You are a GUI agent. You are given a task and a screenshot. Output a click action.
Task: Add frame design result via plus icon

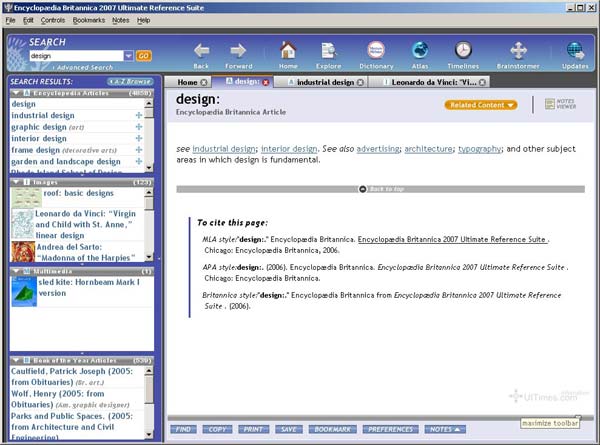point(139,150)
